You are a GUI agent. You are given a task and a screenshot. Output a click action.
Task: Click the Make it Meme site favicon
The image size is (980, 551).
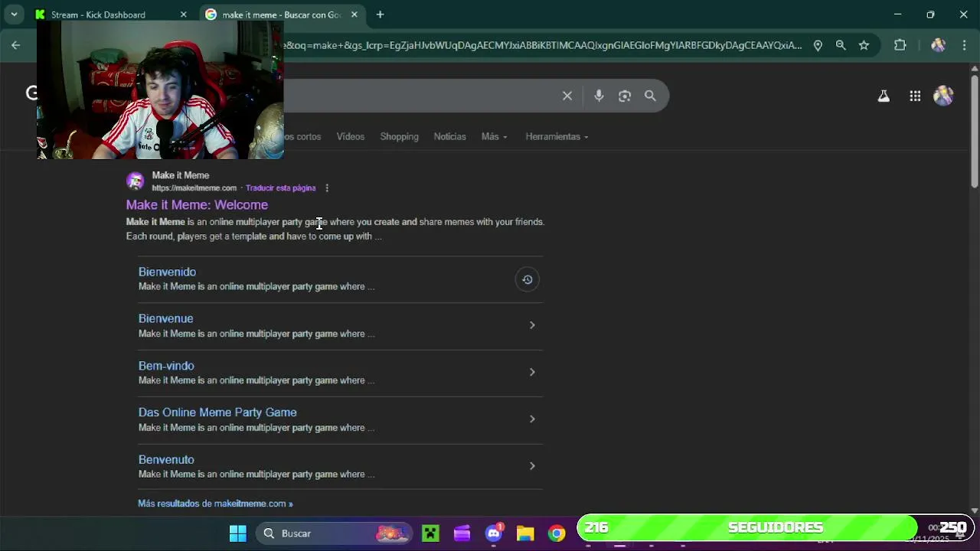point(136,181)
